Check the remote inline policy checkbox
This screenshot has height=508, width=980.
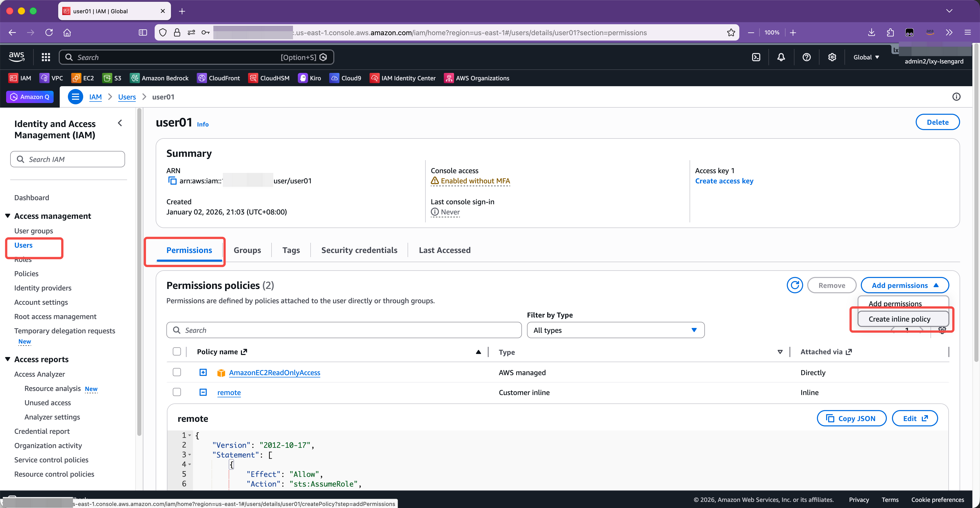177,392
